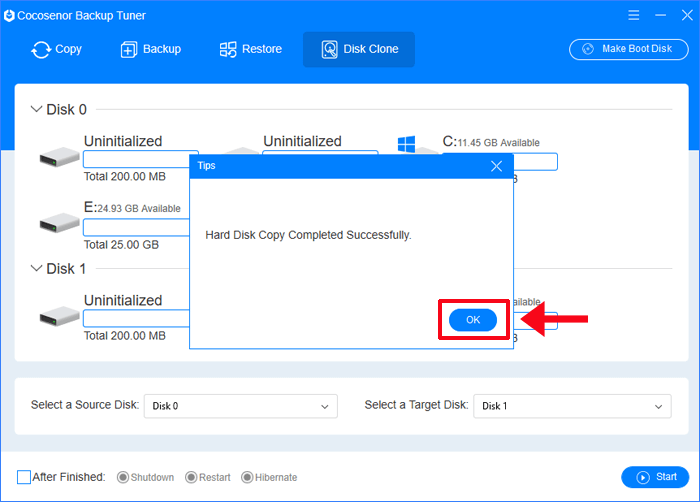
Task: Click E: 24.93 GB Available label
Action: coord(132,207)
